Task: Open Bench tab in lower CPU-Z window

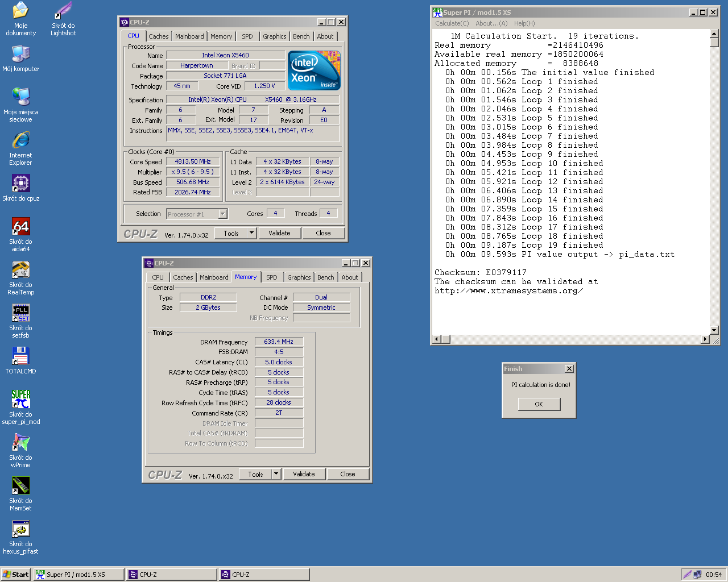Action: click(x=326, y=277)
